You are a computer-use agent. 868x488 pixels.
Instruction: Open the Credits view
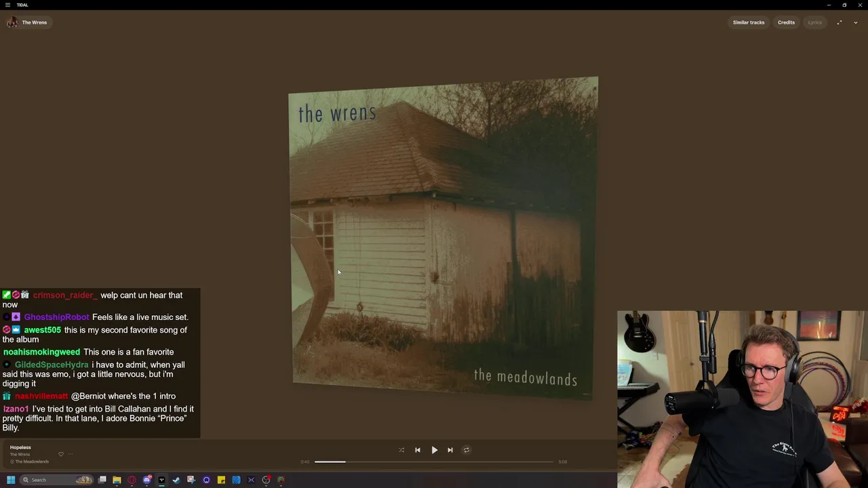pyautogui.click(x=786, y=22)
